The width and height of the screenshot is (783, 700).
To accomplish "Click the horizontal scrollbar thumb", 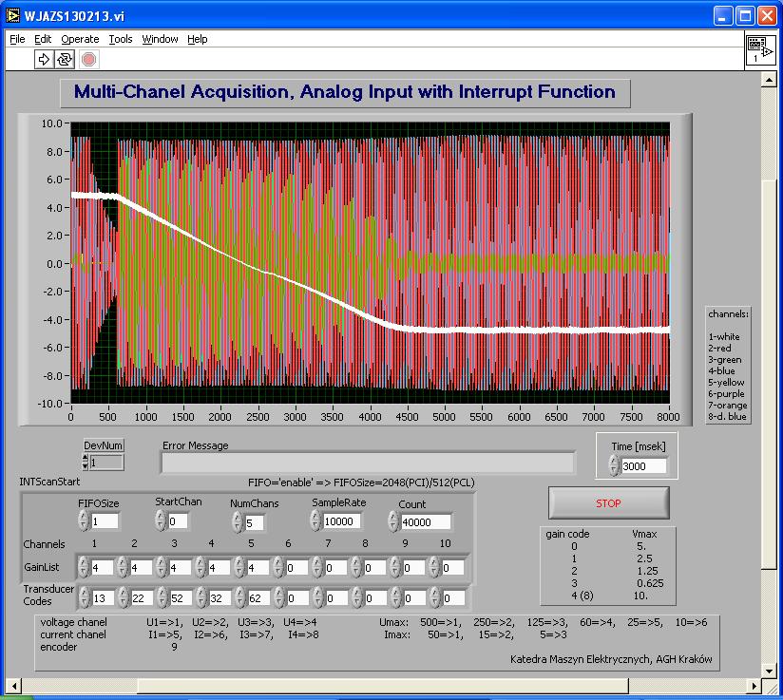I will pyautogui.click(x=383, y=686).
